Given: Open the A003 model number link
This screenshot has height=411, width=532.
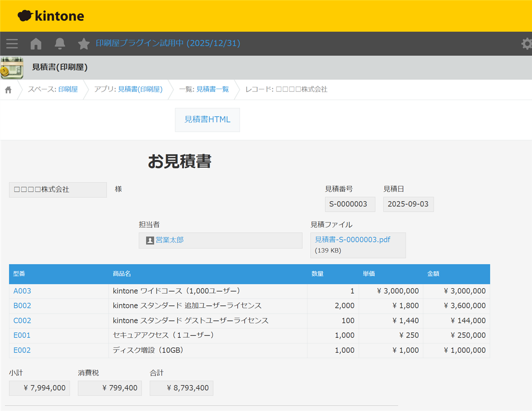Looking at the screenshot, I should [22, 291].
